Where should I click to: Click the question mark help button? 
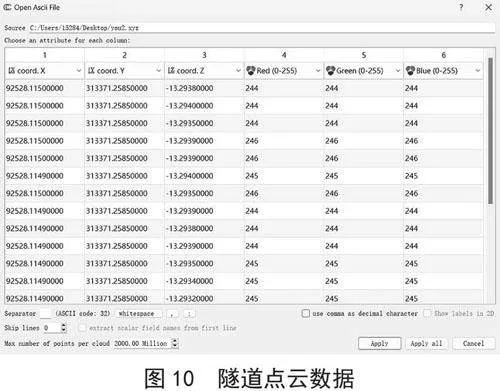[x=461, y=7]
